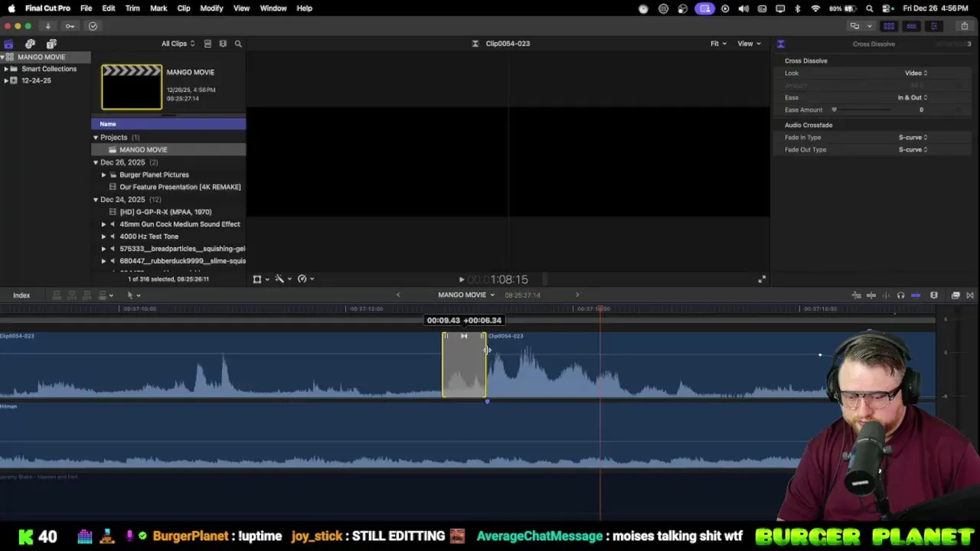Click the viewer play button
980x551 pixels.
[x=461, y=280]
